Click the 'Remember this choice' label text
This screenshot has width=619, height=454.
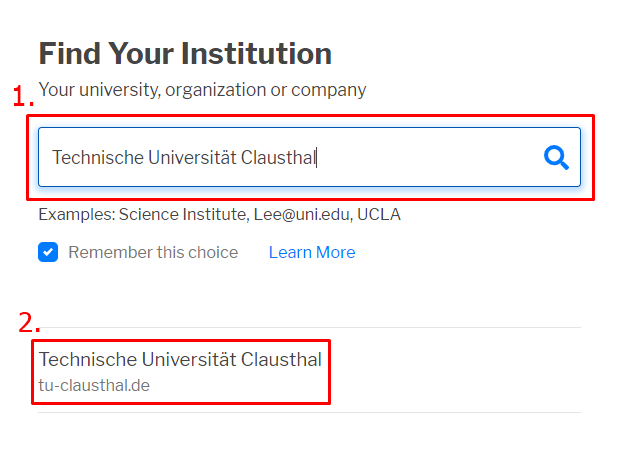tap(153, 252)
